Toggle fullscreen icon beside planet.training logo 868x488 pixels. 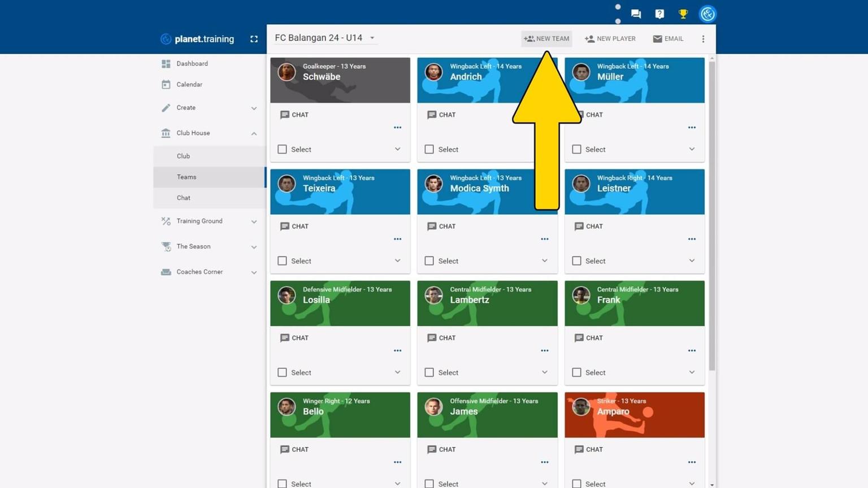pos(254,39)
